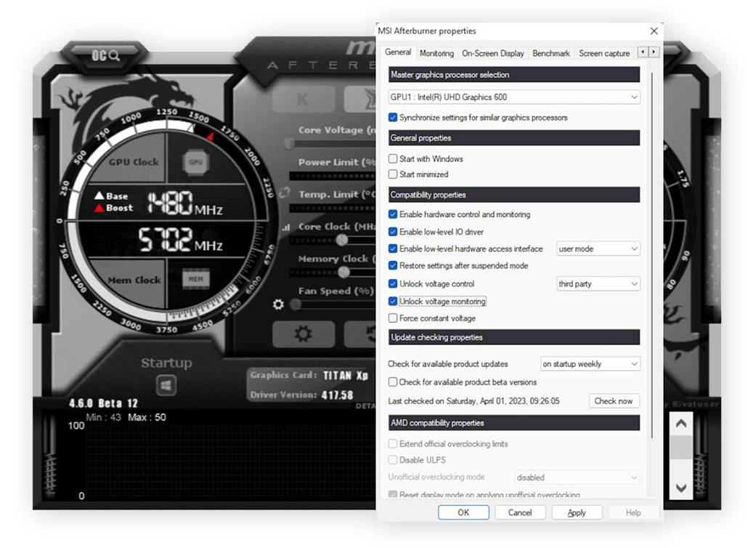
Task: Click the curve icon beside Core Clock
Action: click(x=286, y=227)
